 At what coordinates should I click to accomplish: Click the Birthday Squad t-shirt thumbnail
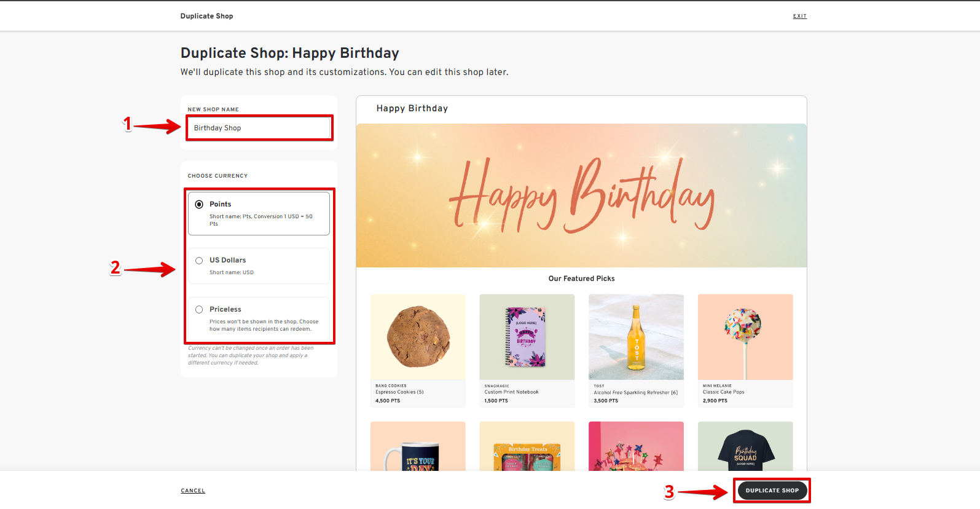(x=745, y=447)
